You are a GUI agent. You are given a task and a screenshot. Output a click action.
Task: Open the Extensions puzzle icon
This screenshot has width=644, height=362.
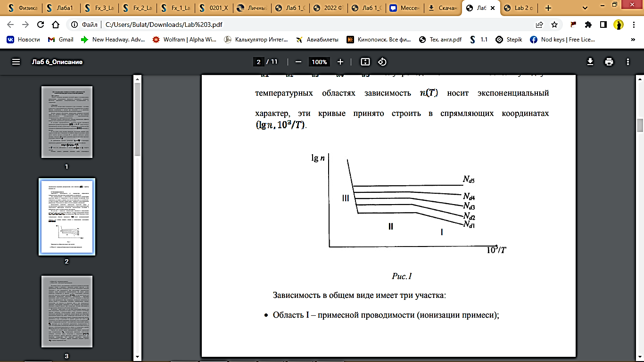tap(588, 25)
